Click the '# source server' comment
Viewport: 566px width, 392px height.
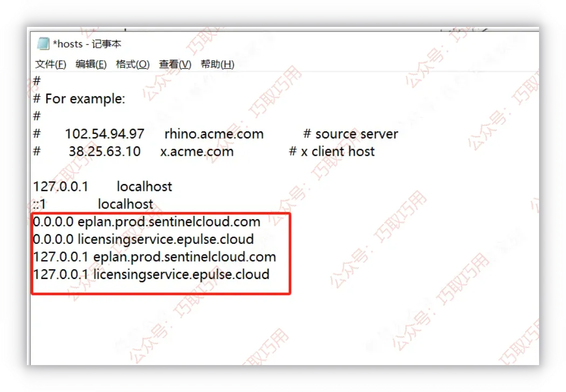click(350, 134)
